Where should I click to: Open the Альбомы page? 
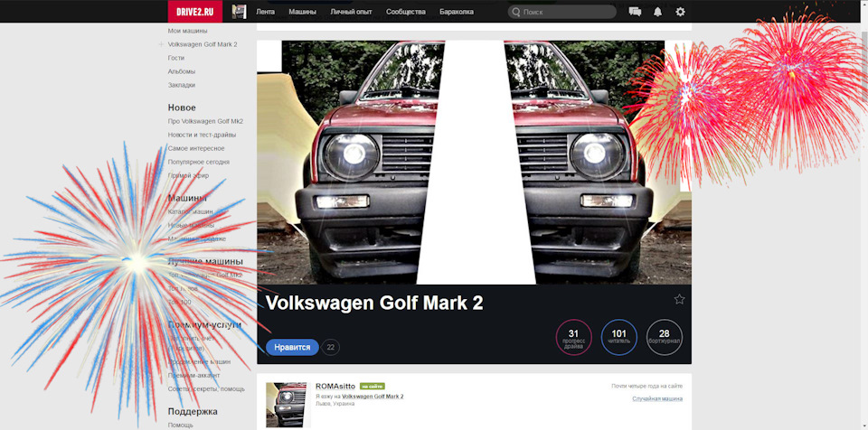pos(182,72)
